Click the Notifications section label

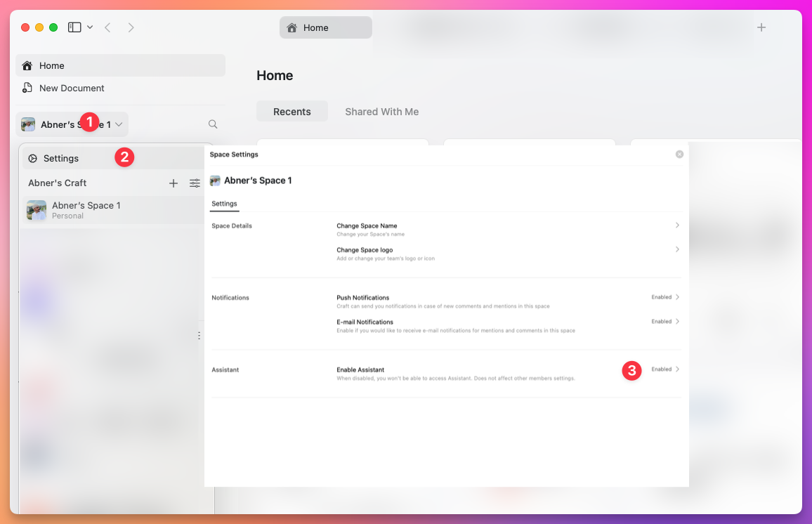(x=230, y=298)
